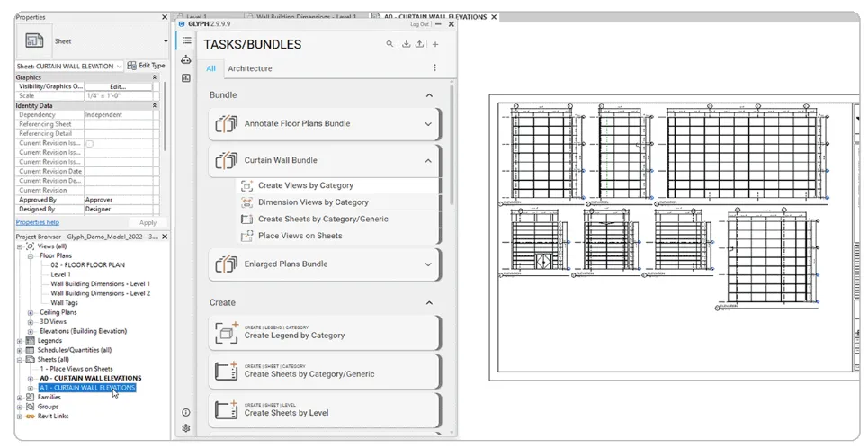Open the Glyph robot assistant sidebar icon
Viewport: 868px width, 448px height.
[186, 59]
